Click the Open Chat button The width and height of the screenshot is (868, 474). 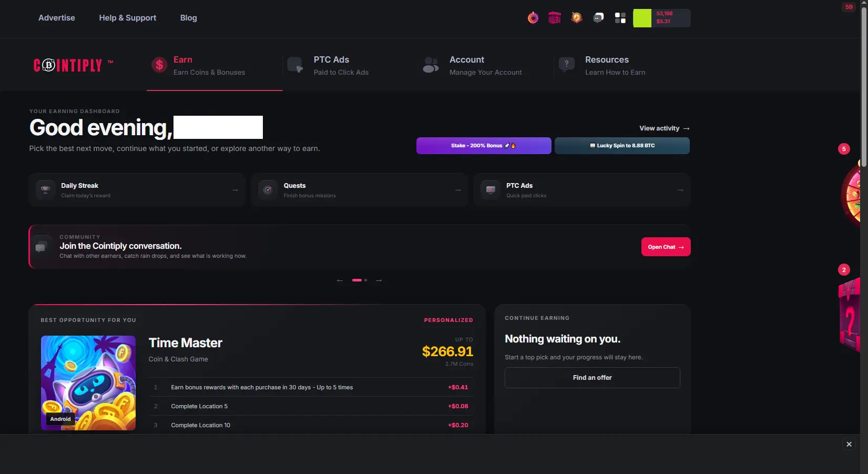pyautogui.click(x=666, y=247)
